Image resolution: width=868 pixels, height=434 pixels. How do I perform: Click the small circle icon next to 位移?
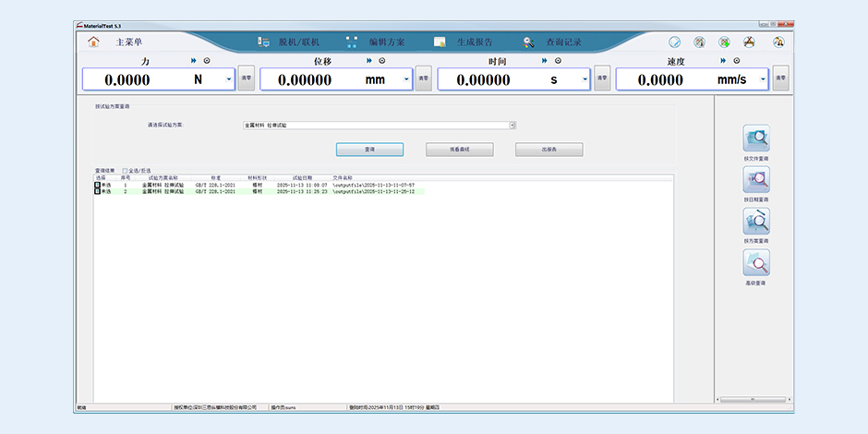click(382, 61)
